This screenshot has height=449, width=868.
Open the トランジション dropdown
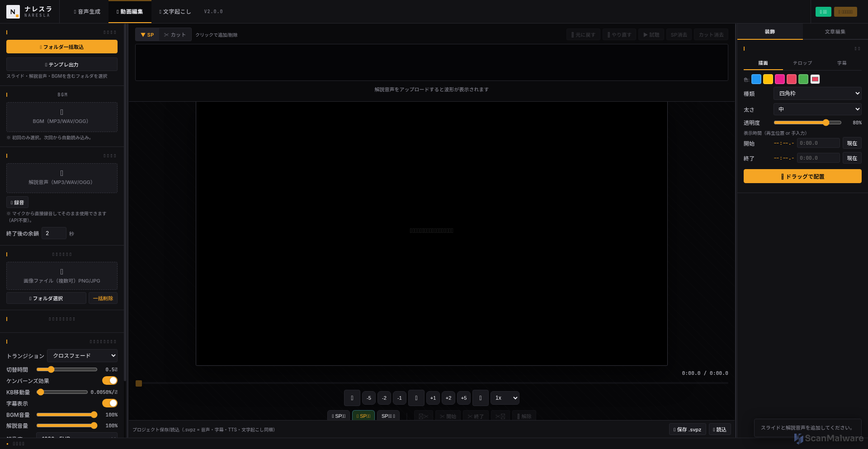point(82,356)
